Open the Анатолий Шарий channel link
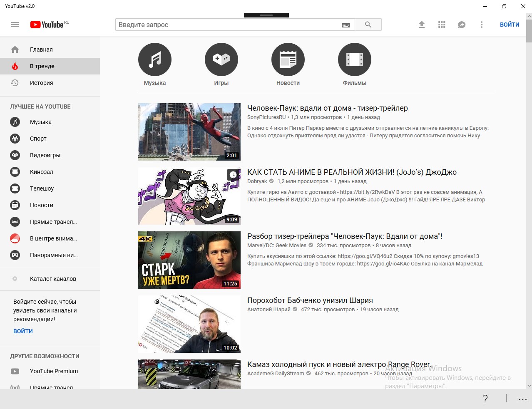532x409 pixels. 269,310
